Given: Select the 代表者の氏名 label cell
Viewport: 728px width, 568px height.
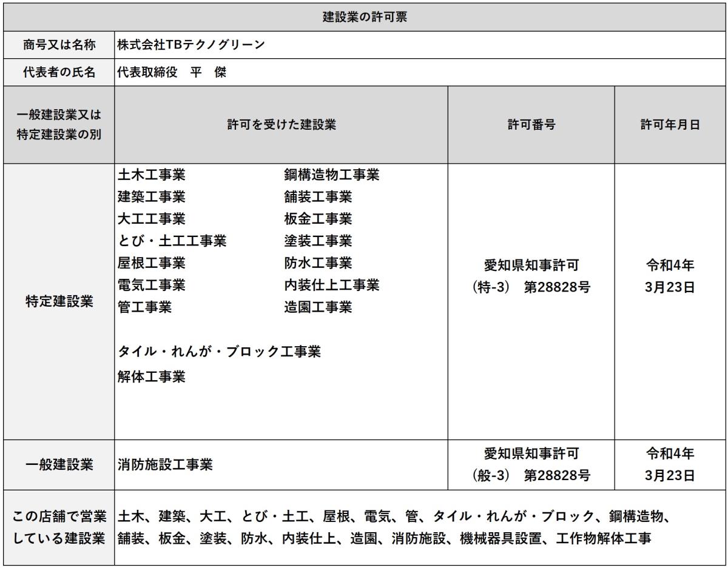Looking at the screenshot, I should click(59, 73).
